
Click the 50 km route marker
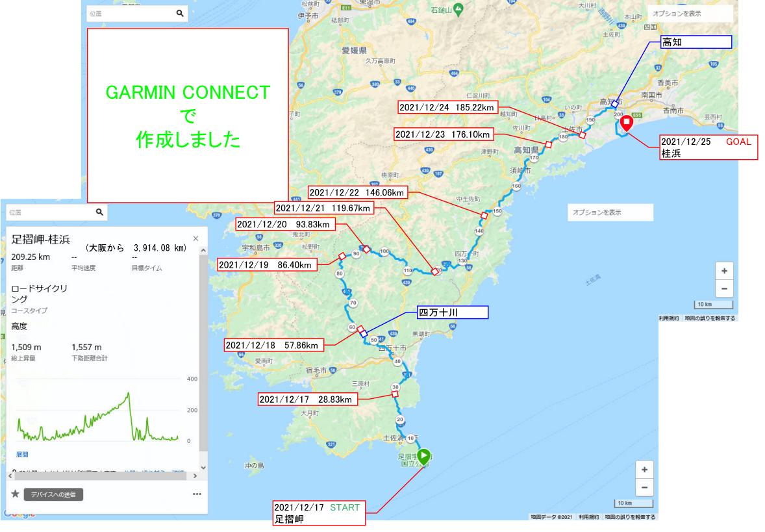click(373, 340)
